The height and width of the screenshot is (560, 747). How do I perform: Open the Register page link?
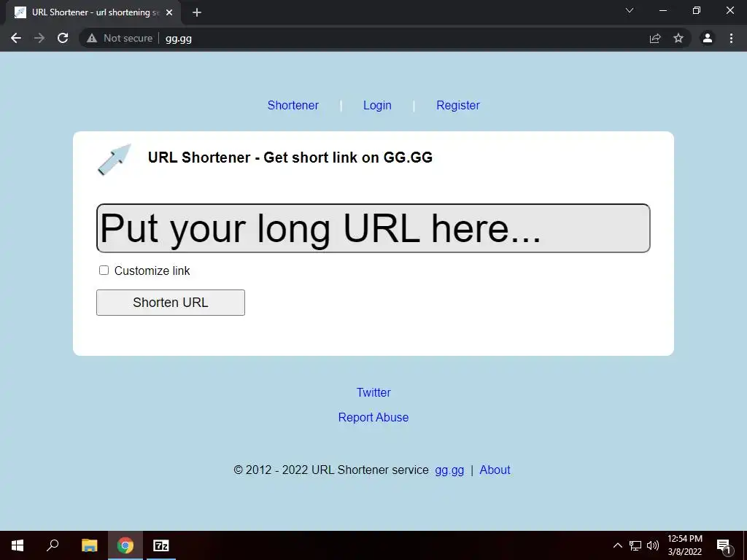coord(458,105)
